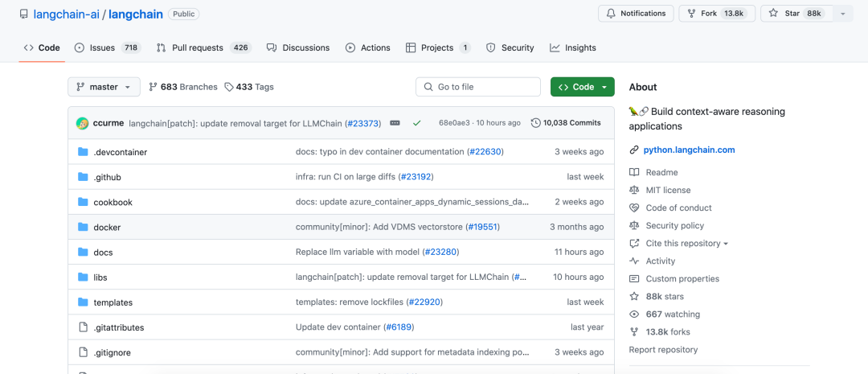Click the Notifications bell button
The width and height of the screenshot is (868, 374).
coord(635,14)
